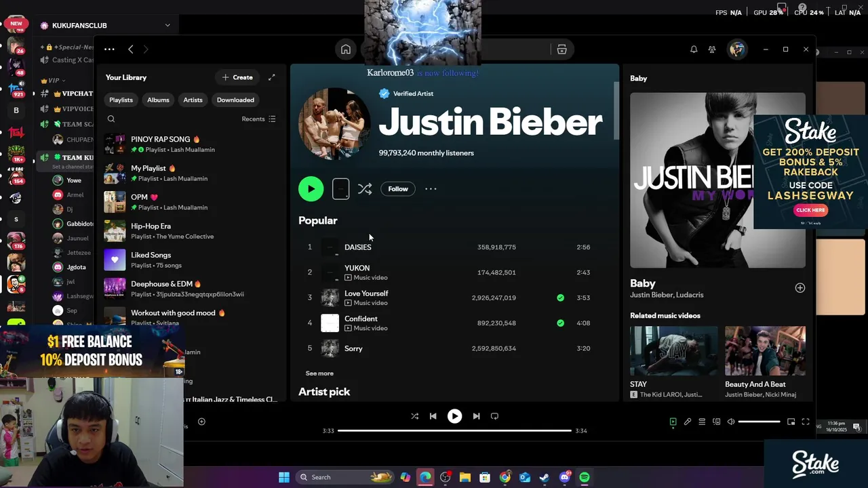
Task: Open the miniplayer icon
Action: click(x=791, y=422)
